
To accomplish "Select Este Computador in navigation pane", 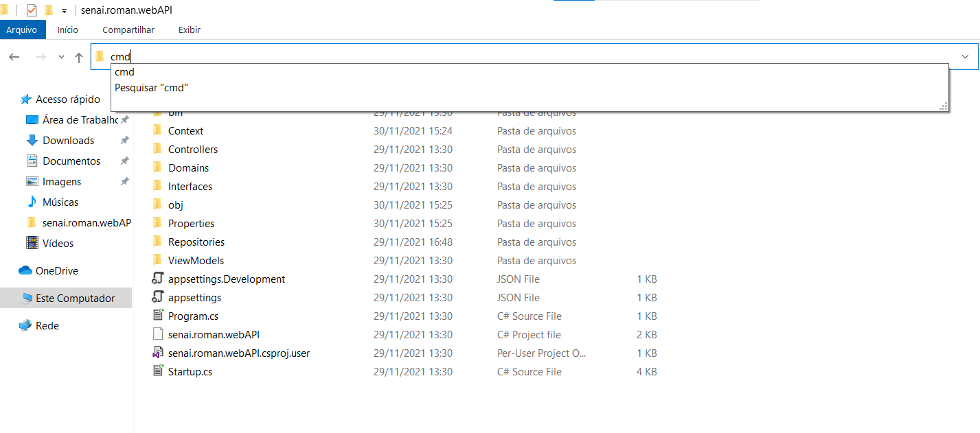I will click(x=76, y=299).
